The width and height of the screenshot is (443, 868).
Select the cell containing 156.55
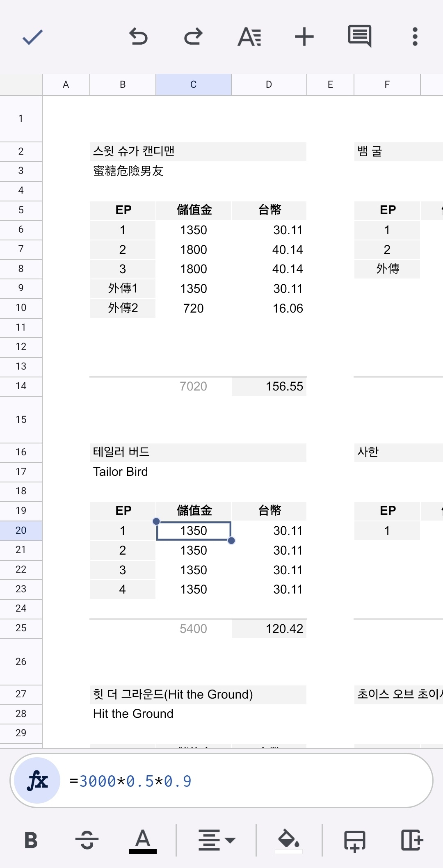click(269, 386)
